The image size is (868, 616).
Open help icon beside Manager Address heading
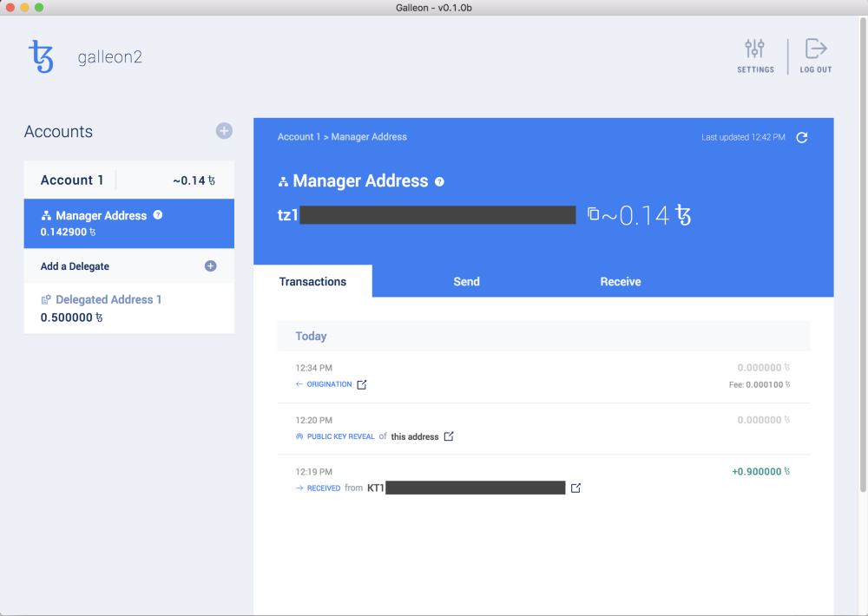pyautogui.click(x=439, y=181)
